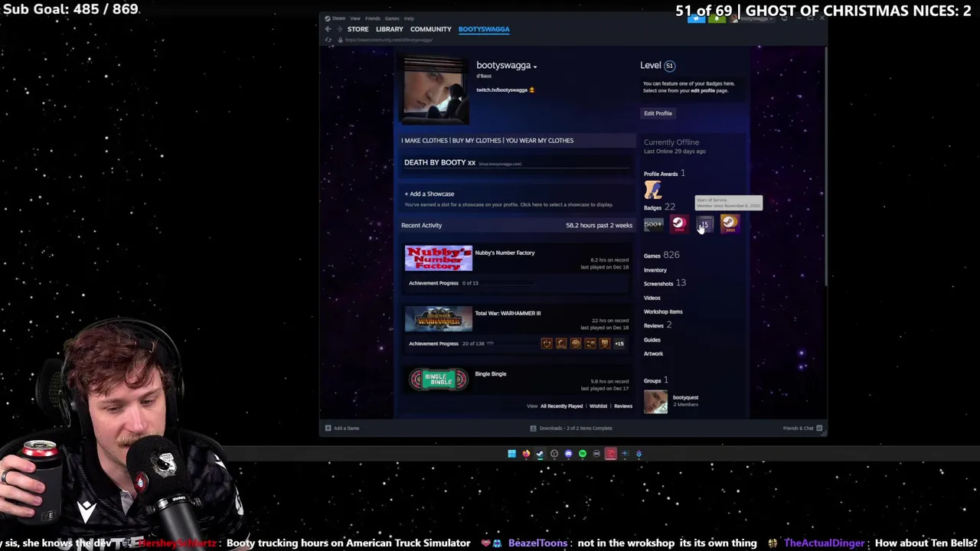The width and height of the screenshot is (980, 551).
Task: Click the Total War WARHAMMER banner image
Action: [439, 318]
